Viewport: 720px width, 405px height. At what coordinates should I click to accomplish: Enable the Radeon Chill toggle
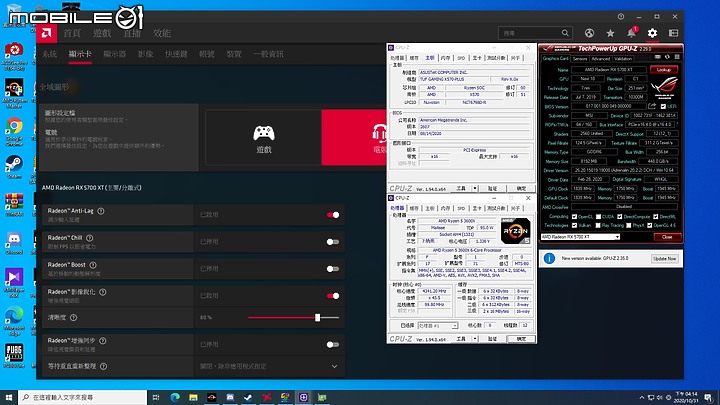pyautogui.click(x=333, y=242)
